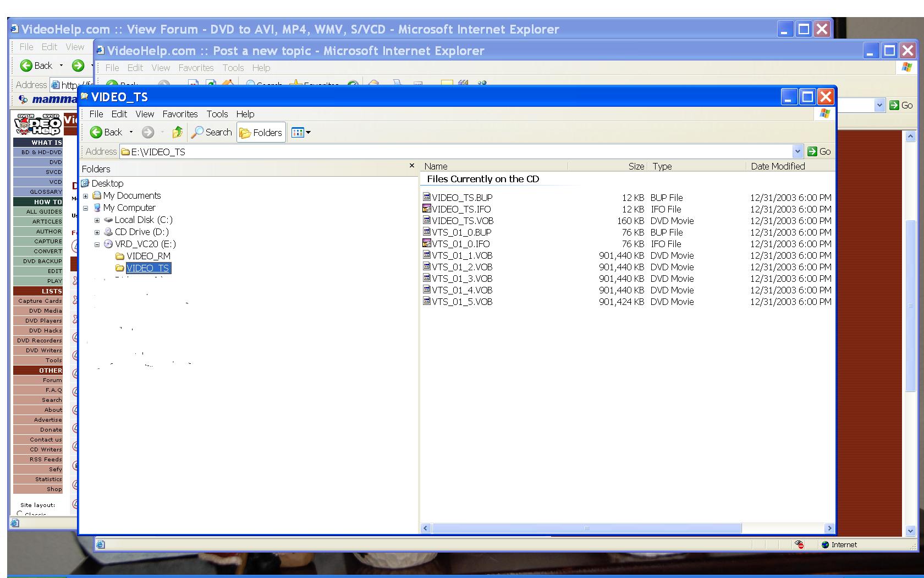Select VTS_01_4.VOB file icon
924x578 pixels.
click(x=426, y=289)
